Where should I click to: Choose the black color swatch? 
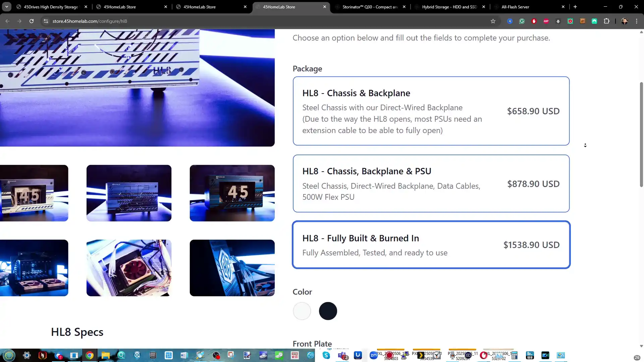coord(328,311)
